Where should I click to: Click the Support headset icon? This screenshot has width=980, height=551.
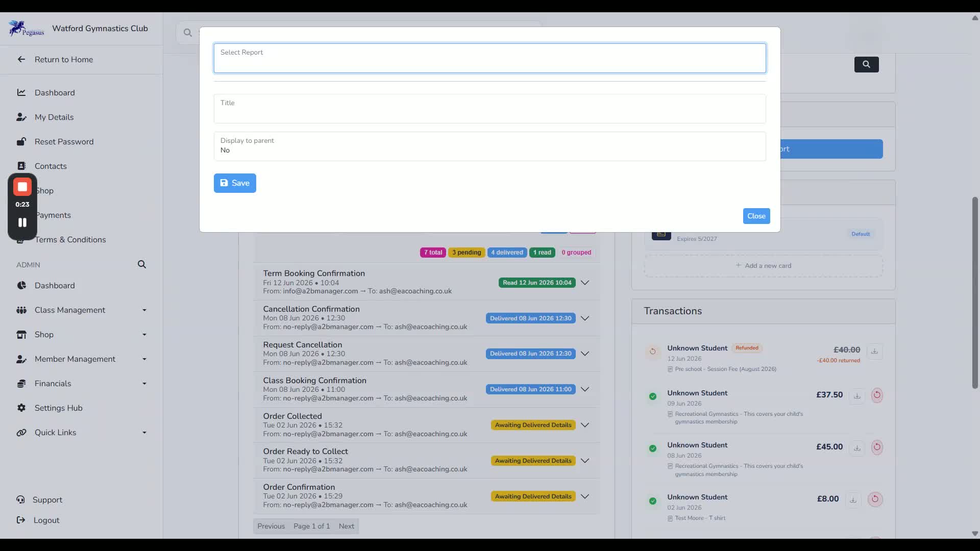[x=20, y=500]
